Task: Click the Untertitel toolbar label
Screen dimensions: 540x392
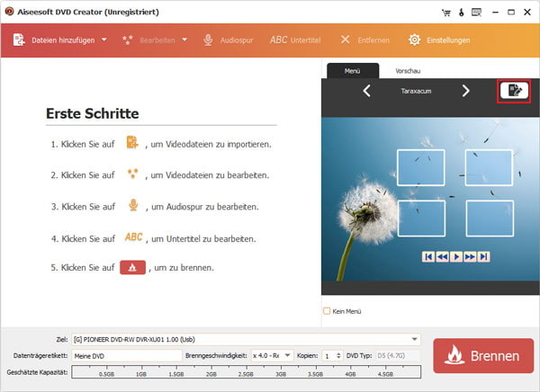Action: (305, 40)
